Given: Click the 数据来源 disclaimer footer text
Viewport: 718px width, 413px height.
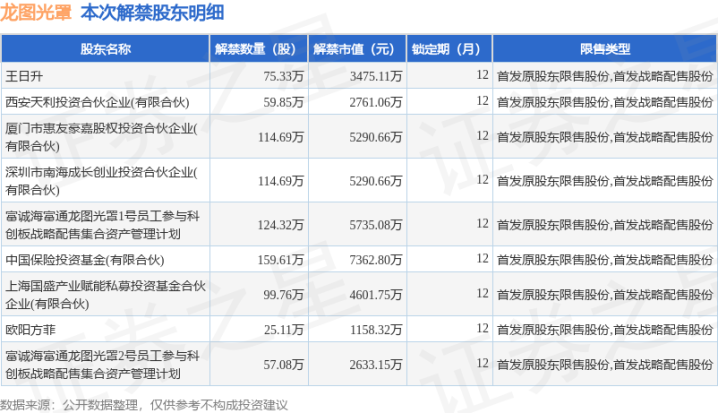Looking at the screenshot, I should 144,405.
